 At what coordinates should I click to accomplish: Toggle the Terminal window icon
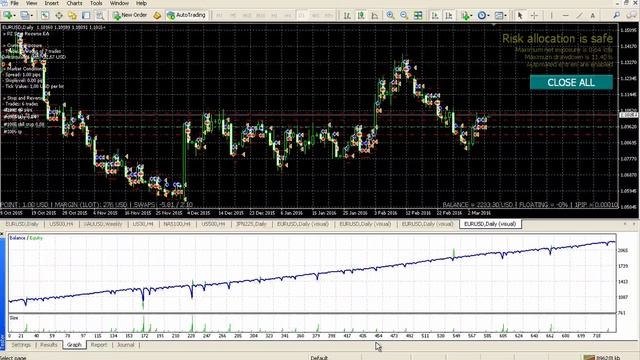[86, 15]
